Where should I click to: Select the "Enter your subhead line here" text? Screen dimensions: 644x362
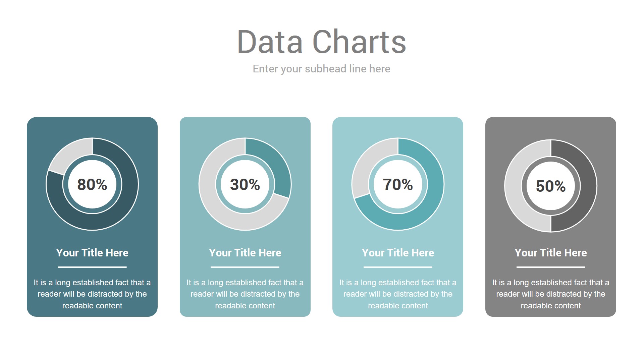pos(321,69)
